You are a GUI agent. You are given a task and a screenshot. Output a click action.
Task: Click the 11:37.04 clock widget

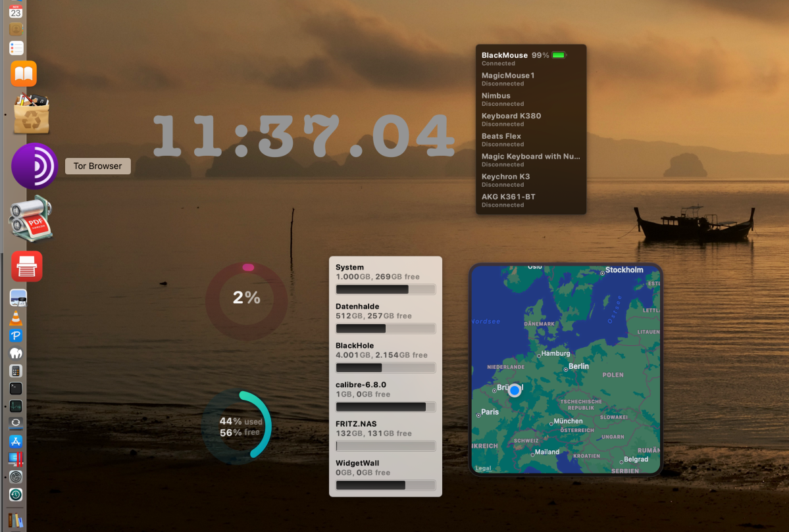pos(303,136)
